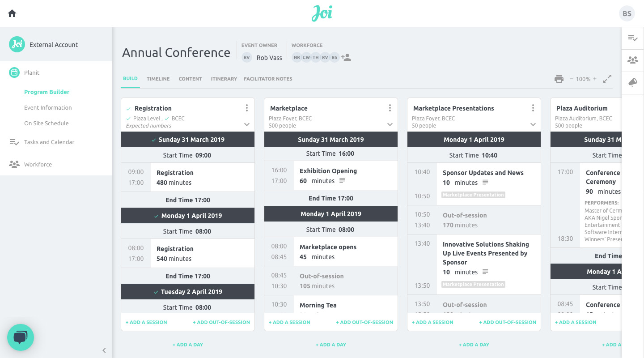
Task: Click the home icon in the top bar
Action: coord(12,13)
